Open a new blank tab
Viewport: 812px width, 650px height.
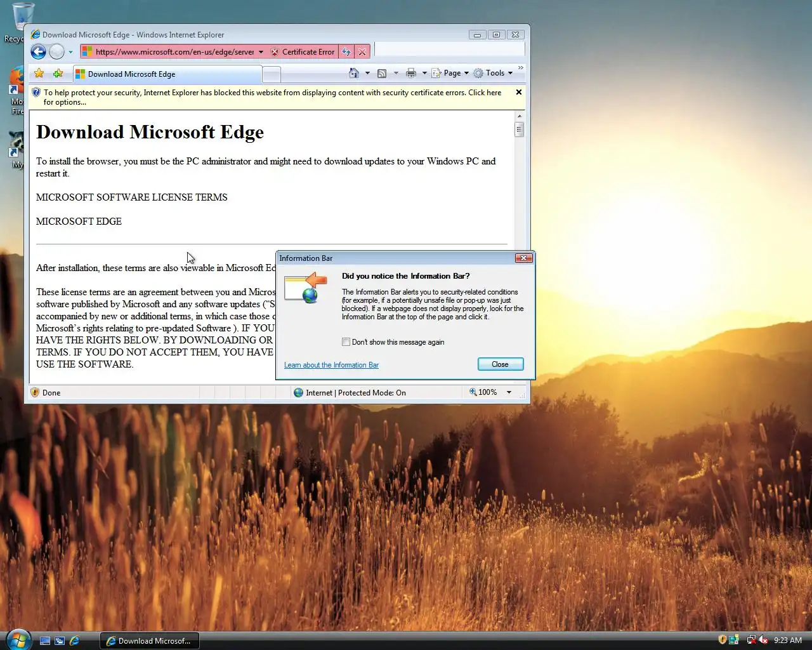click(272, 75)
